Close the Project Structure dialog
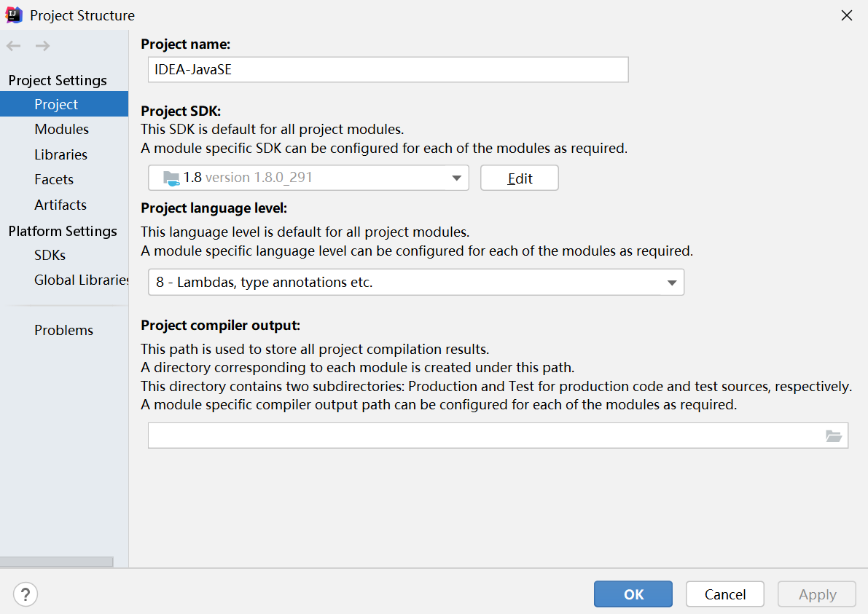Viewport: 868px width, 614px height. click(x=846, y=15)
